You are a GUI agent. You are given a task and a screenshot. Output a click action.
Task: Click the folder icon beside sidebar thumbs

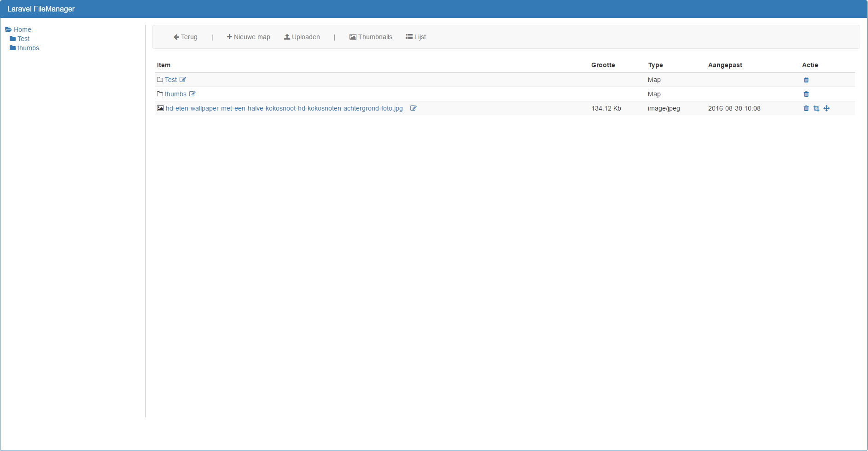pyautogui.click(x=13, y=48)
